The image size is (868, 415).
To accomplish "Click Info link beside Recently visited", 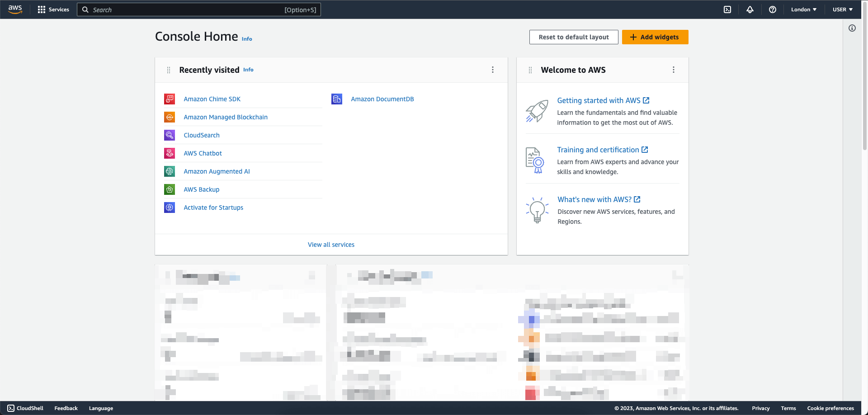I will 248,70.
